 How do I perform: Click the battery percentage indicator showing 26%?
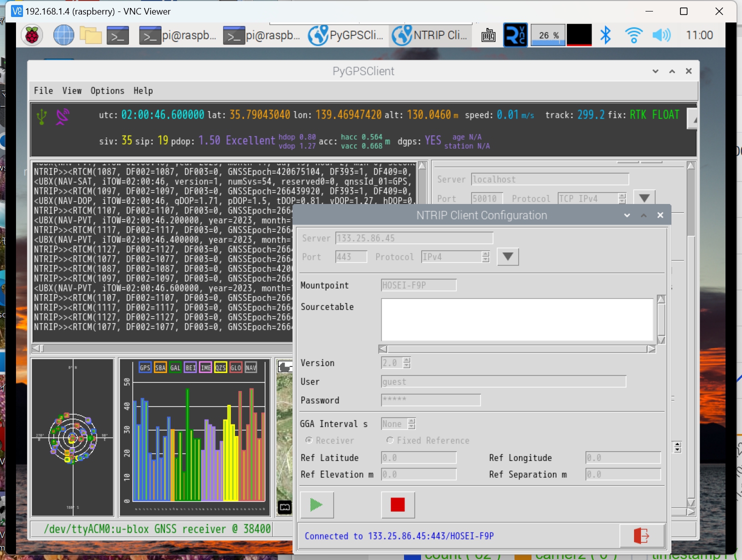coord(547,35)
